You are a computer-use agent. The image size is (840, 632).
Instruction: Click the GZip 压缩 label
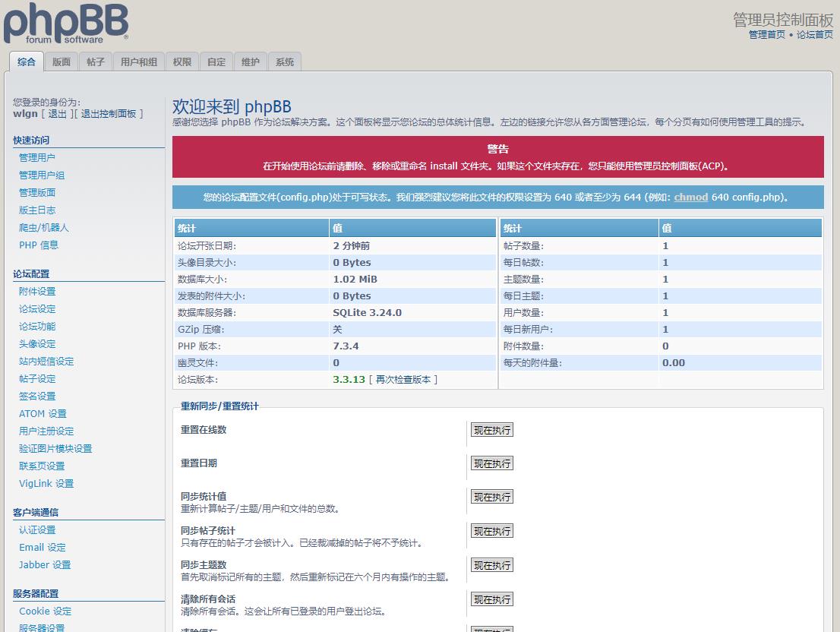point(201,330)
